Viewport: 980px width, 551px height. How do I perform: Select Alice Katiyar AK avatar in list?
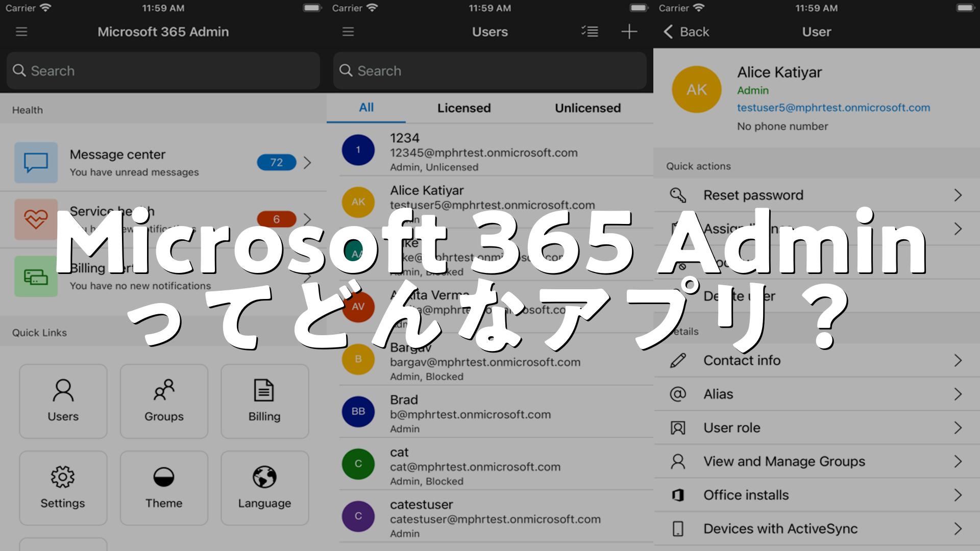point(358,202)
